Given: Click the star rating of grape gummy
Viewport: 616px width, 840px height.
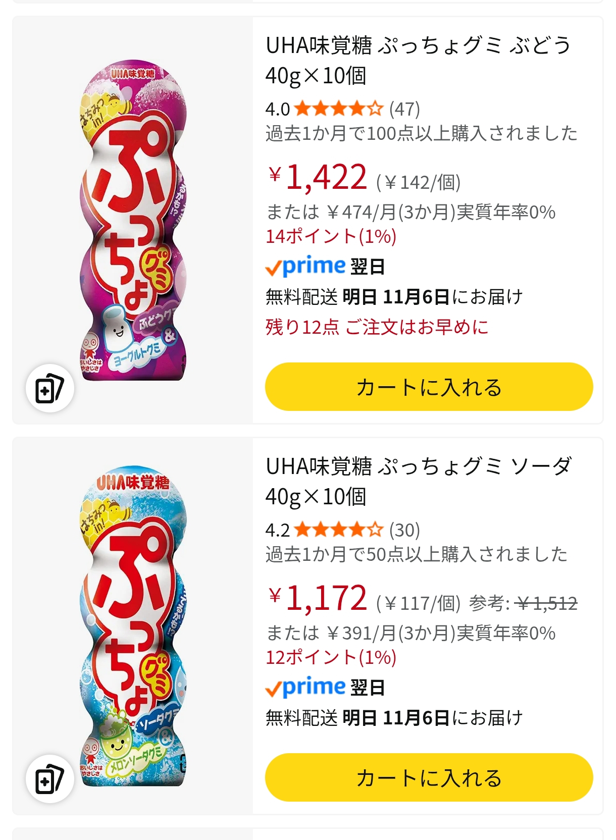Looking at the screenshot, I should pos(338,109).
